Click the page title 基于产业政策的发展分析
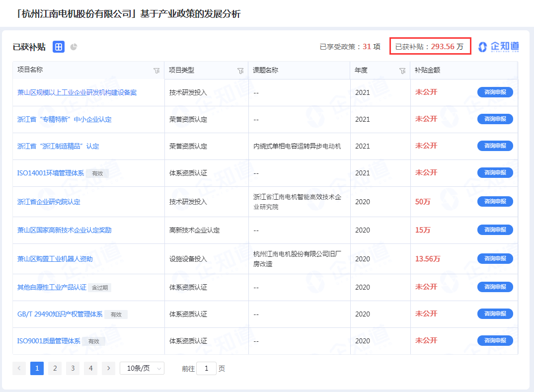534x392 pixels. click(x=190, y=14)
